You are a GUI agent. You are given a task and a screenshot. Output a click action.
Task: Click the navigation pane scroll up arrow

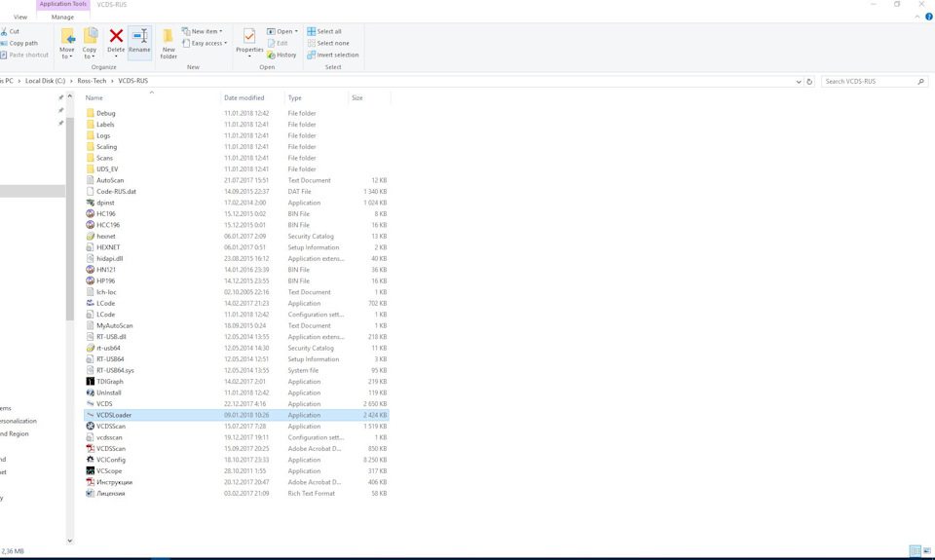click(x=70, y=96)
